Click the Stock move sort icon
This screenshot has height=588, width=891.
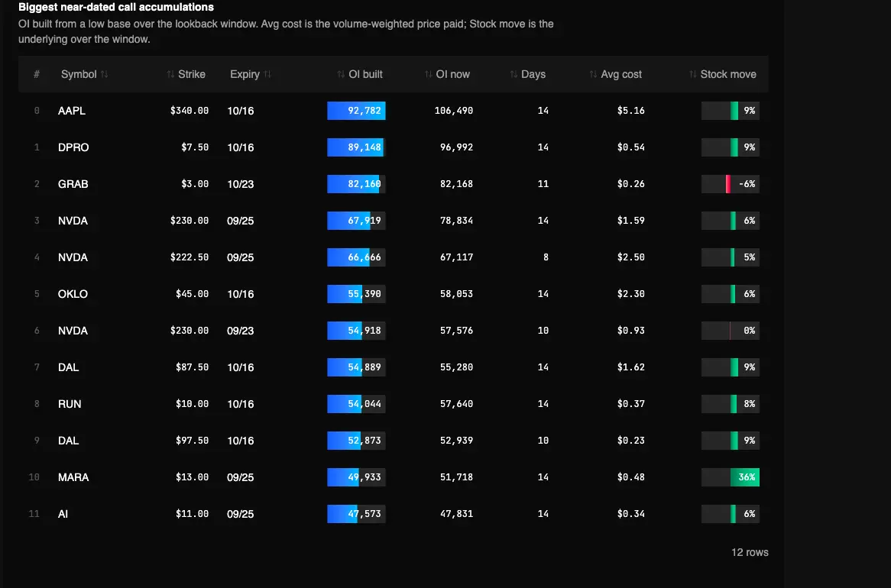coord(692,74)
